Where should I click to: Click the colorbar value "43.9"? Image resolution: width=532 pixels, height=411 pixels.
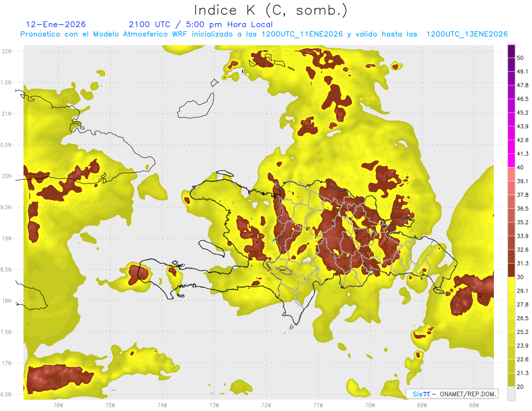click(523, 126)
